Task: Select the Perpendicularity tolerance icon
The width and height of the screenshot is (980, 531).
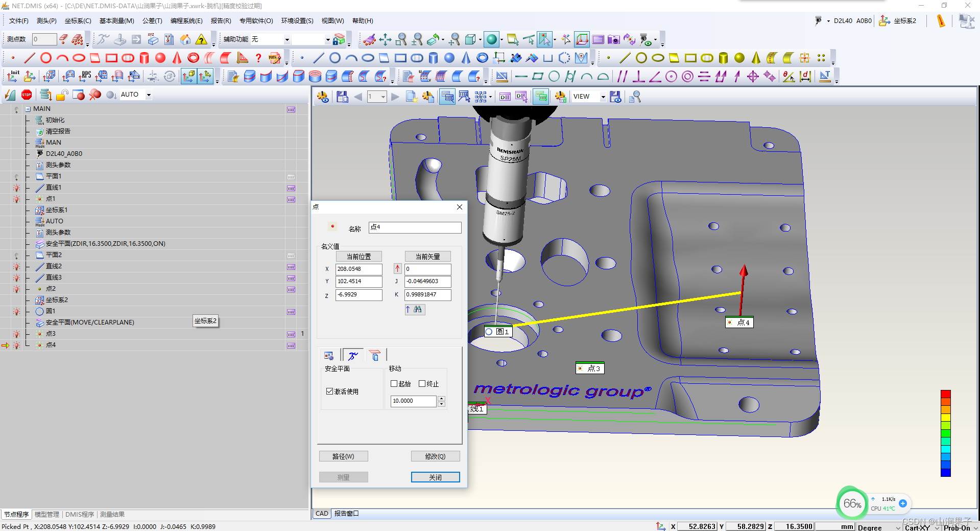Action: point(638,76)
